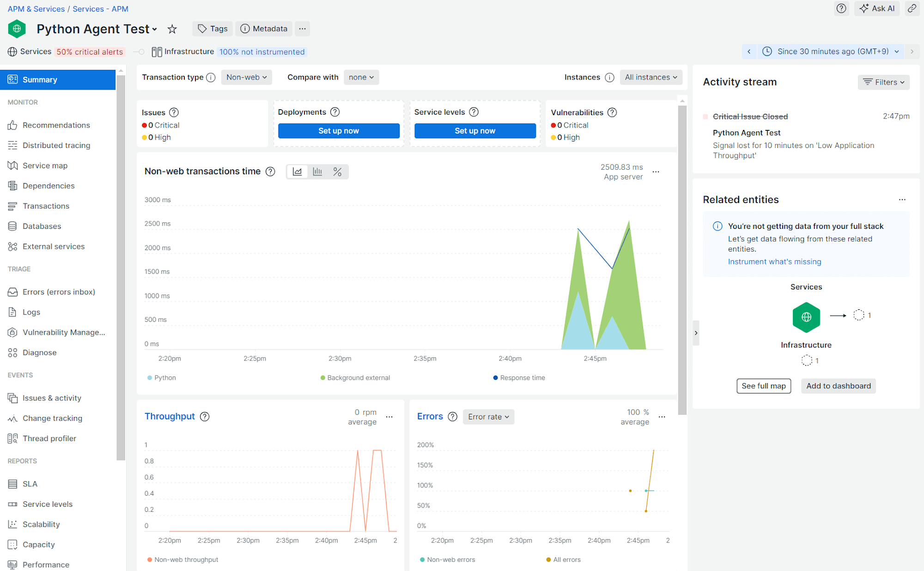
Task: Toggle the line chart view icon
Action: 298,172
